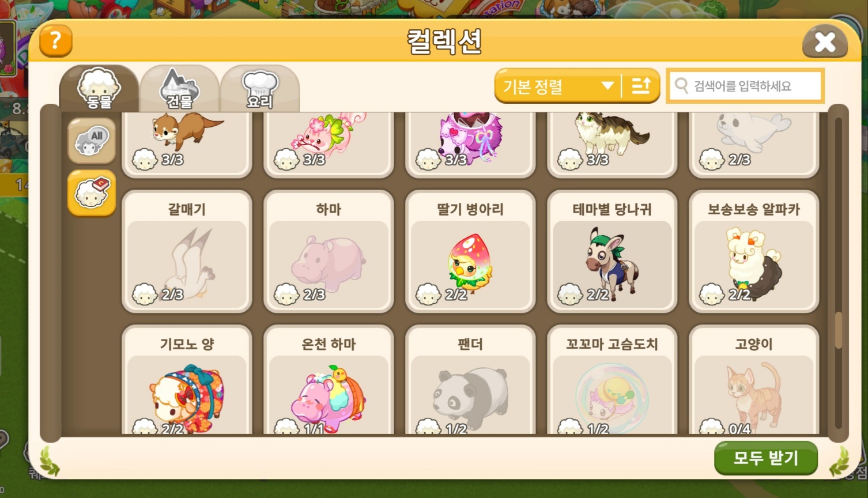Switch to the 요리 tab
Screen dimensions: 868x498
pyautogui.click(x=260, y=89)
